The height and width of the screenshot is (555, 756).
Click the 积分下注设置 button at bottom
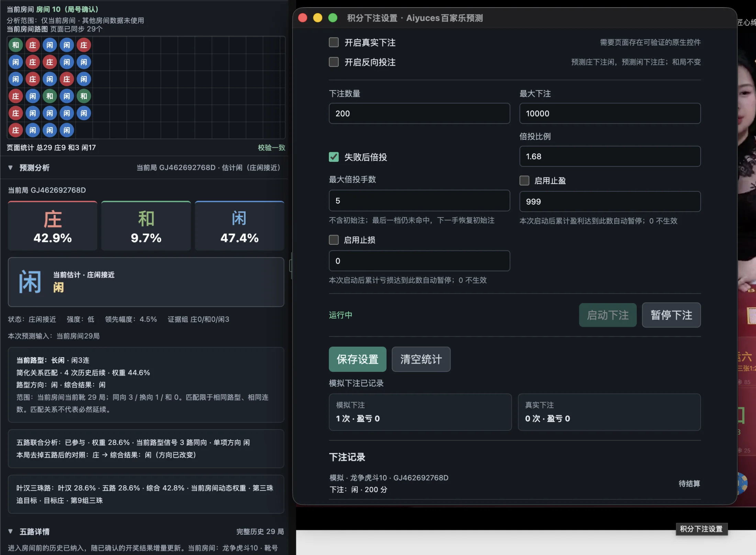[x=701, y=529]
